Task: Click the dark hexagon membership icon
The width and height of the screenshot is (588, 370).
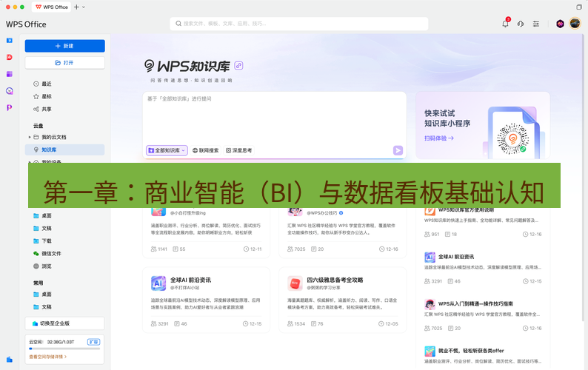Action: (560, 24)
